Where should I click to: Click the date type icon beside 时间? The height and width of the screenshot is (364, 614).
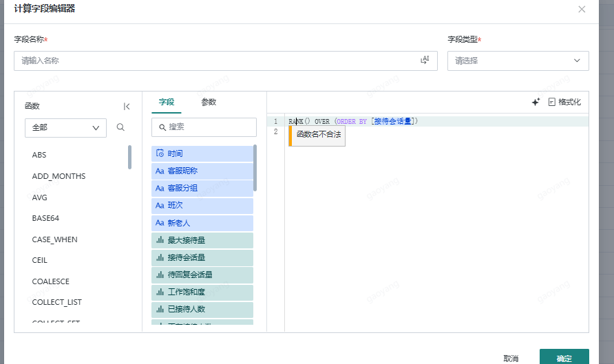coord(160,153)
